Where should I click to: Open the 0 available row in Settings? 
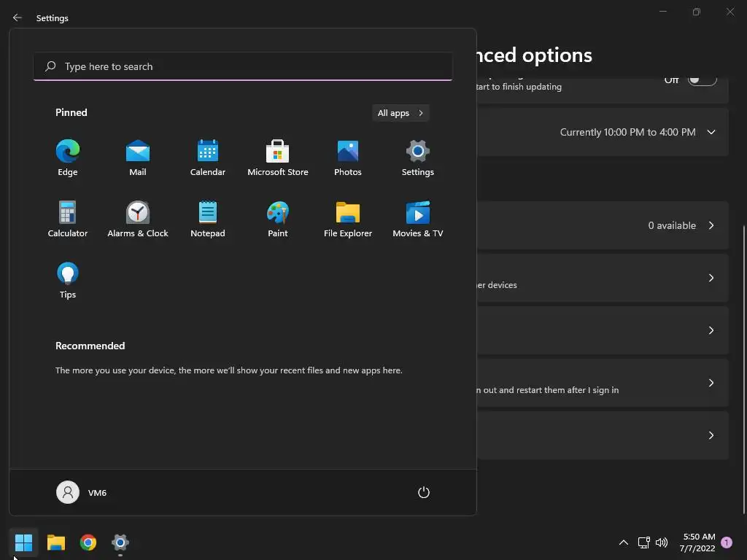(x=603, y=225)
